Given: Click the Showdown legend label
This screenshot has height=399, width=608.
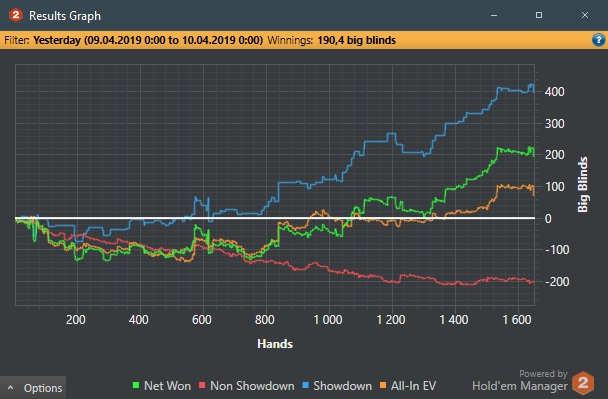Looking at the screenshot, I should (x=342, y=386).
